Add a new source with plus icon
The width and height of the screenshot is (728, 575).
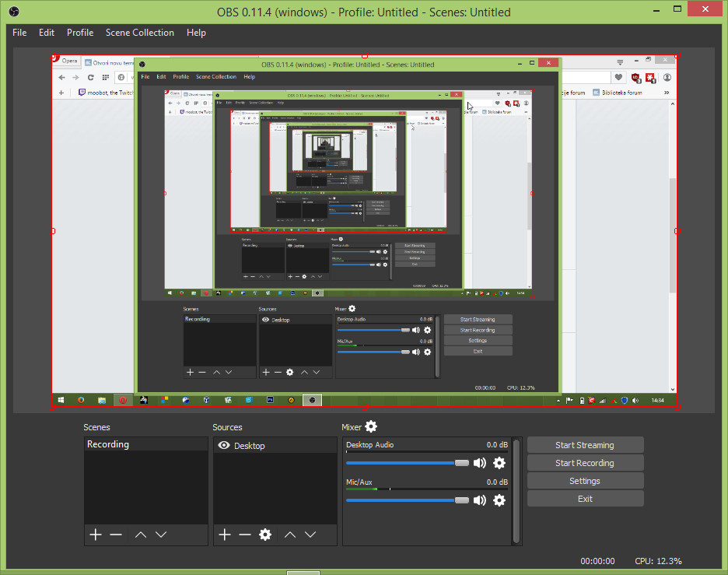(x=224, y=535)
